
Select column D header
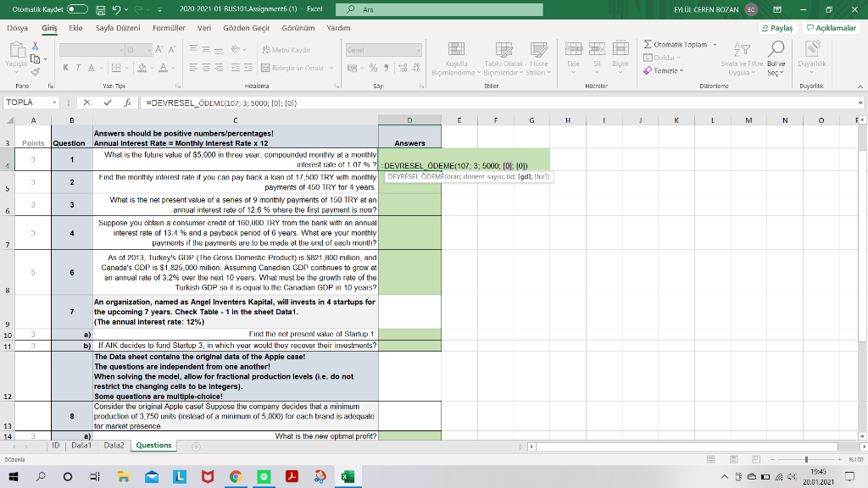(409, 120)
